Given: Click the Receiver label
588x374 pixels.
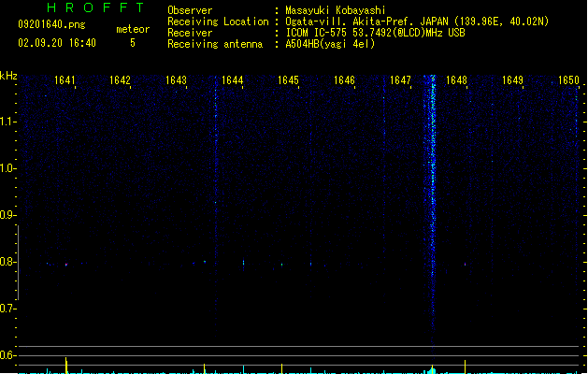Looking at the screenshot, I should point(190,33).
